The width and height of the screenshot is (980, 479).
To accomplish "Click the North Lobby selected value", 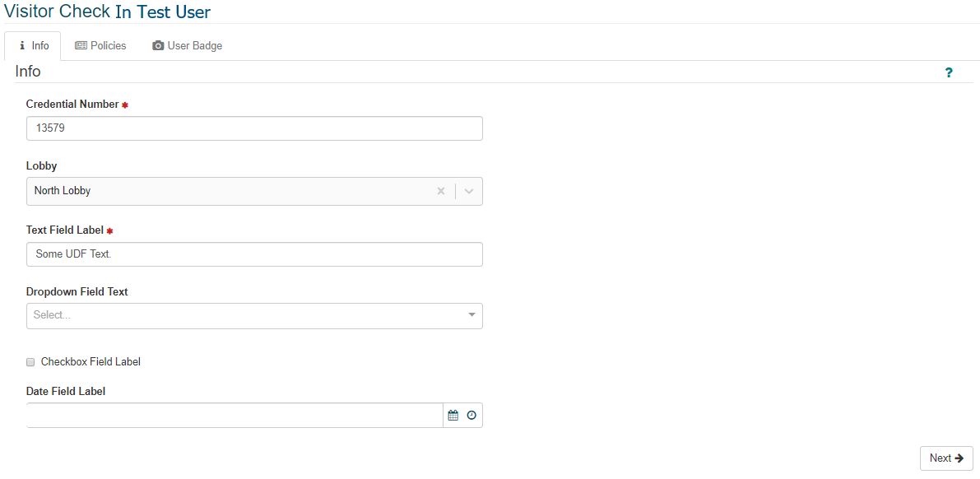I will (63, 191).
